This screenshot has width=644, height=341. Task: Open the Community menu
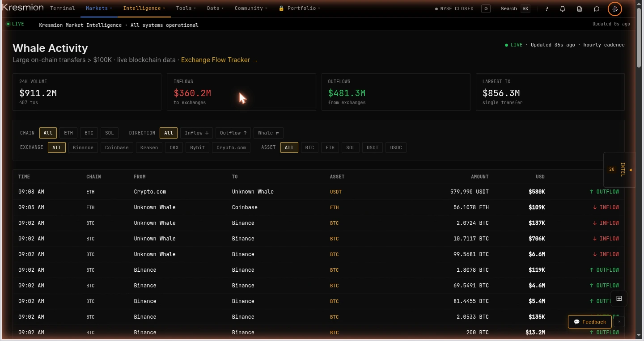(x=251, y=8)
